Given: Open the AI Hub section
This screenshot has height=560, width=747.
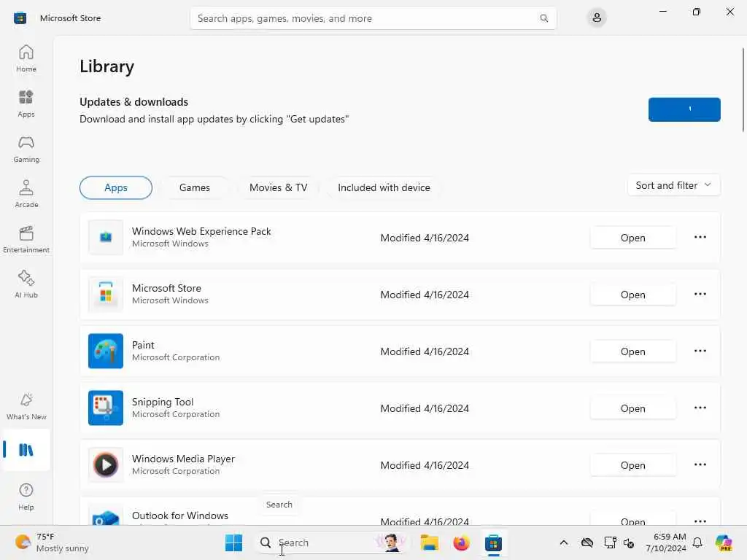Looking at the screenshot, I should click(x=26, y=285).
